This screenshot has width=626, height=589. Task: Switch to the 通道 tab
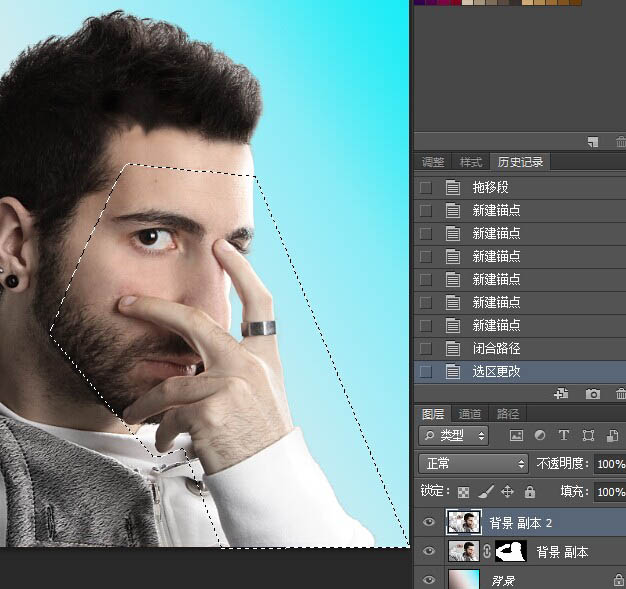tap(470, 414)
